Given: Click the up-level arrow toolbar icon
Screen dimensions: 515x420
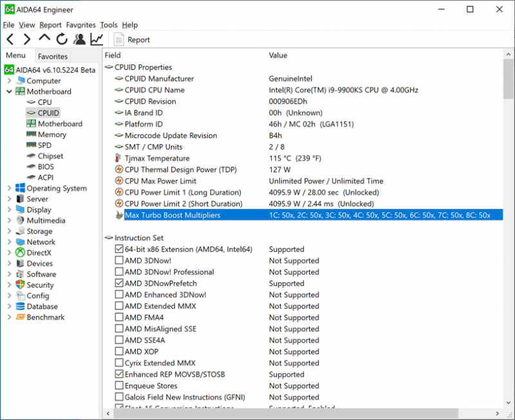Looking at the screenshot, I should click(44, 37).
